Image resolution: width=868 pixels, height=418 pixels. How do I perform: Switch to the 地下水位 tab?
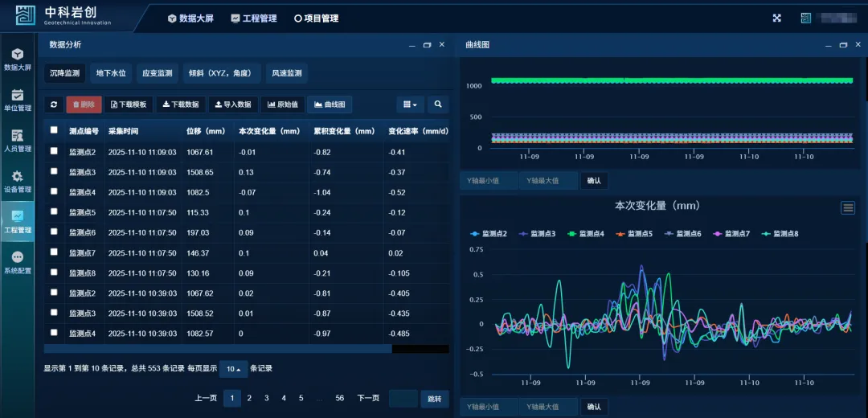click(x=111, y=73)
